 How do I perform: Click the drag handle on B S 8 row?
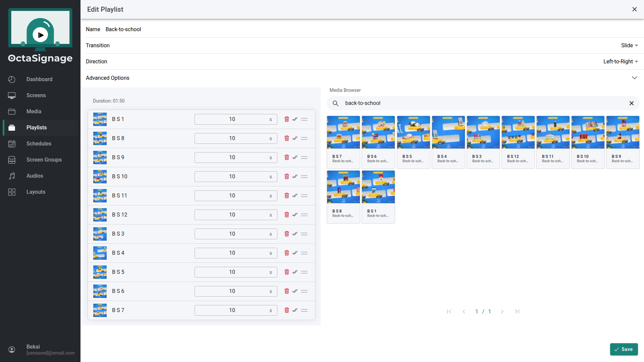click(x=304, y=138)
